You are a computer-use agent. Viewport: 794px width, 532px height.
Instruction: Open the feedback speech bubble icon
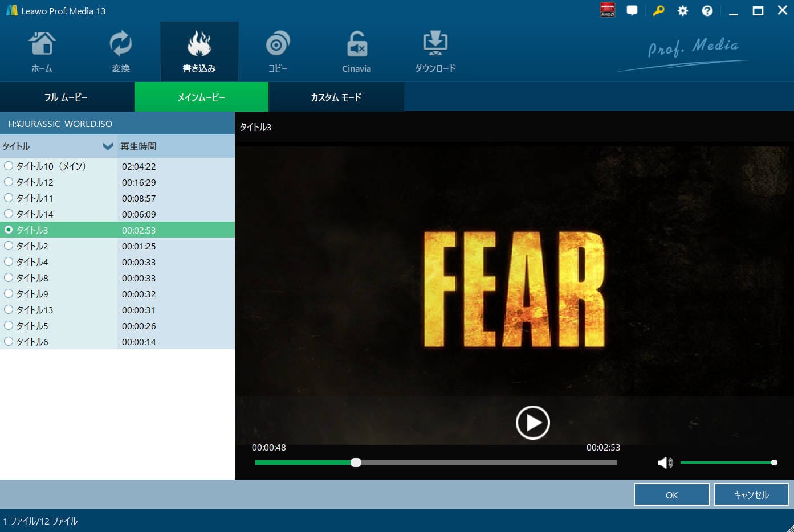point(632,11)
